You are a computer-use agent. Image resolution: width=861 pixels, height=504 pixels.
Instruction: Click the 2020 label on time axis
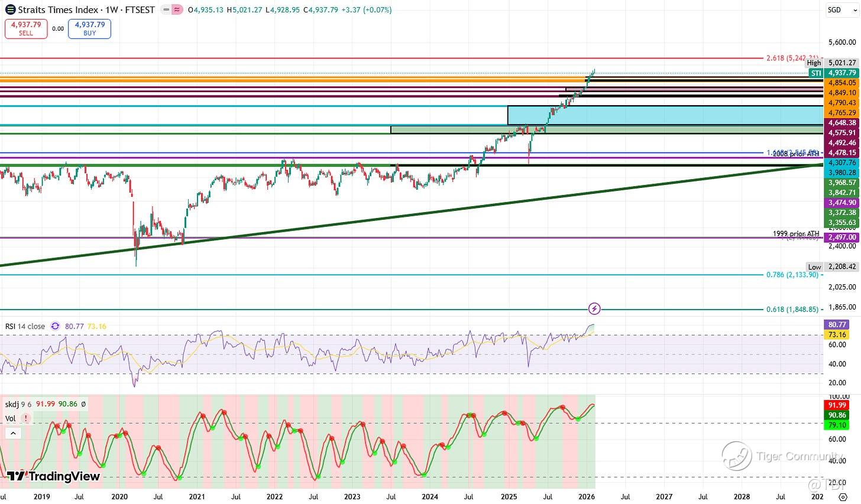coord(119,498)
